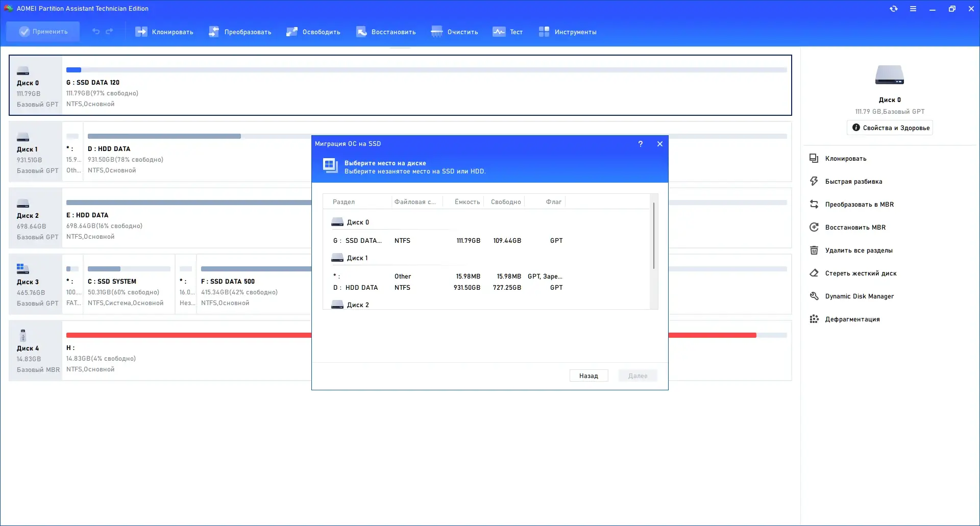Screen dimensions: 980x526
Task: Select Диск 1 row in migration dialog
Action: (487, 258)
